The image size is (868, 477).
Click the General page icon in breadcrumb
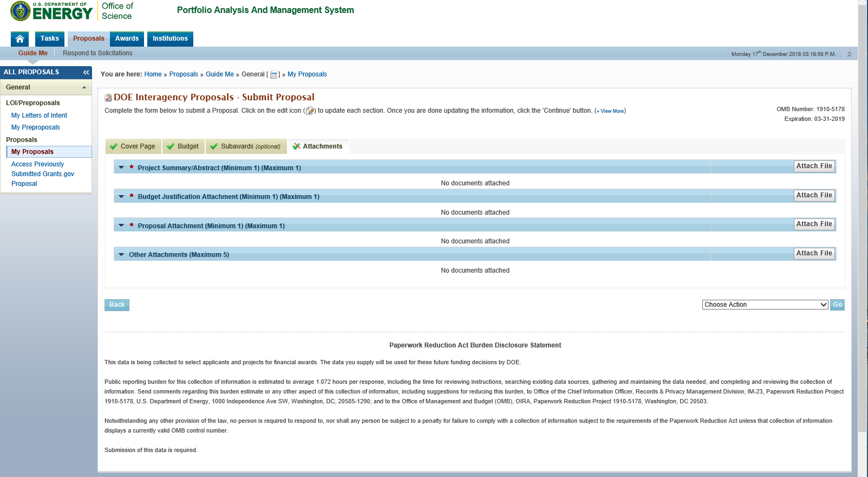[x=273, y=75]
